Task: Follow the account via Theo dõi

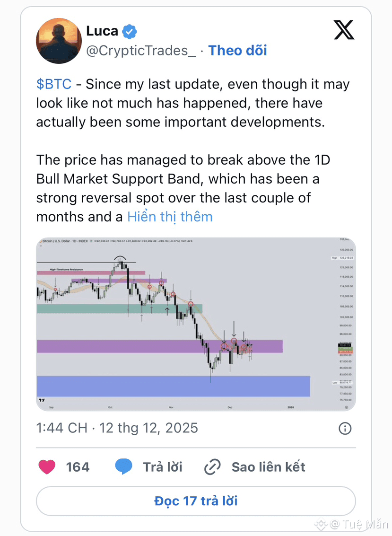Action: (x=238, y=51)
